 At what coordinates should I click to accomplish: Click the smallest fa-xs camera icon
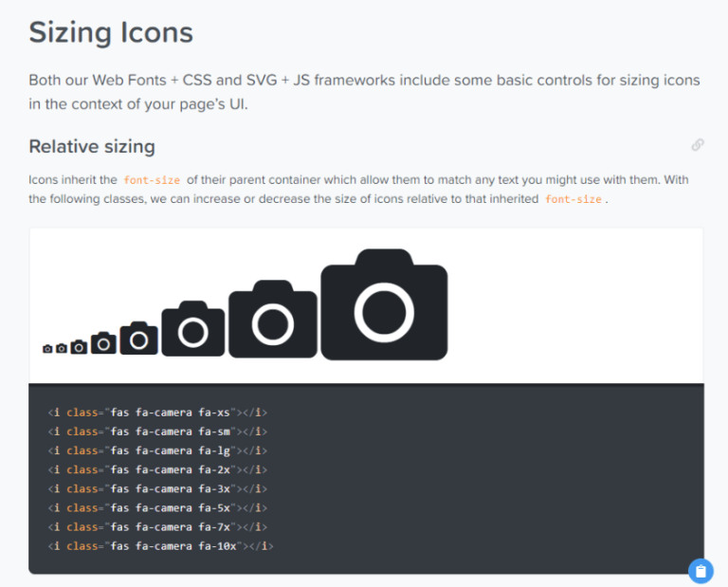(x=47, y=349)
